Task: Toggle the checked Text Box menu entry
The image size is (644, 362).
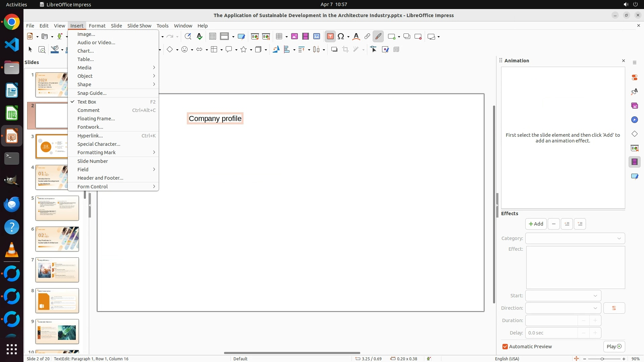Action: point(87,102)
